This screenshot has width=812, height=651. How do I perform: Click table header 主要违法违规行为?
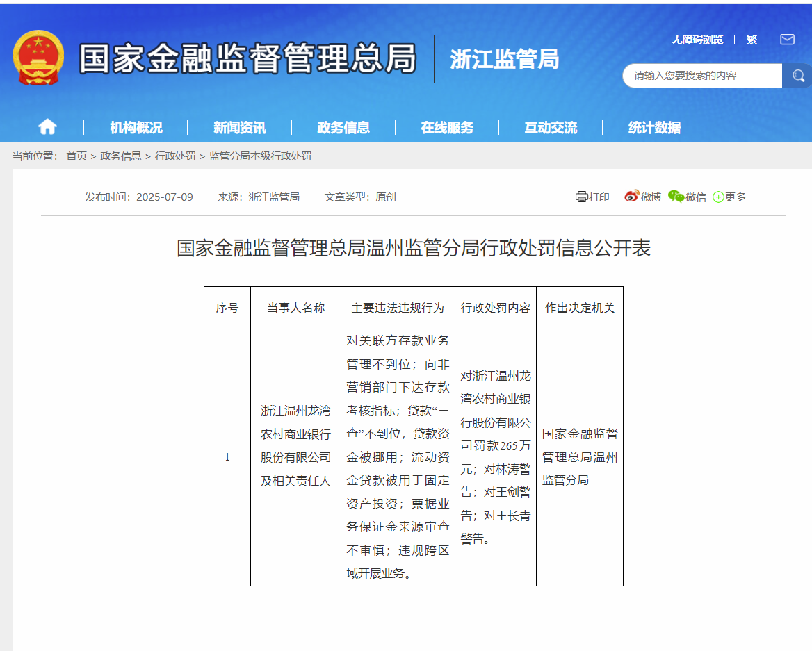398,308
